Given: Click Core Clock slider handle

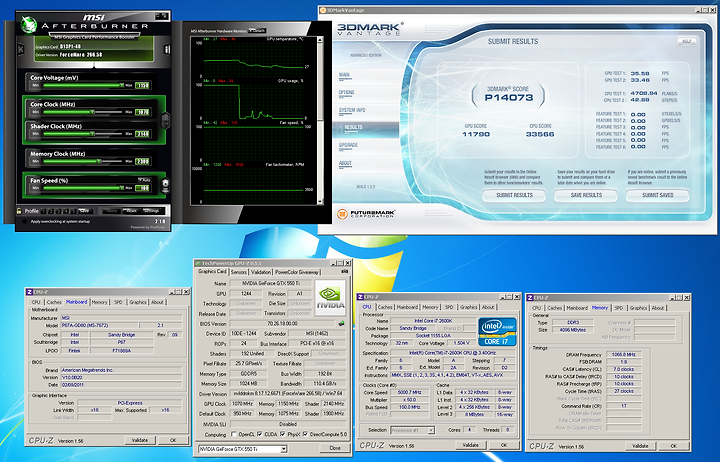Looking at the screenshot, I should tap(92, 112).
